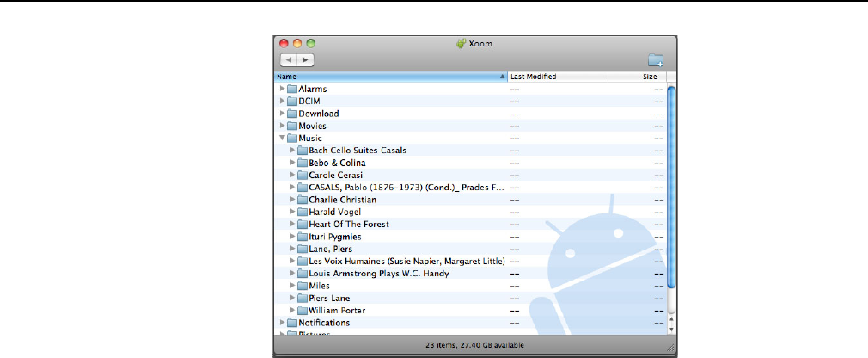Viewport: 868px width, 358px height.
Task: Sort by the Last Modified column header
Action: coord(558,77)
